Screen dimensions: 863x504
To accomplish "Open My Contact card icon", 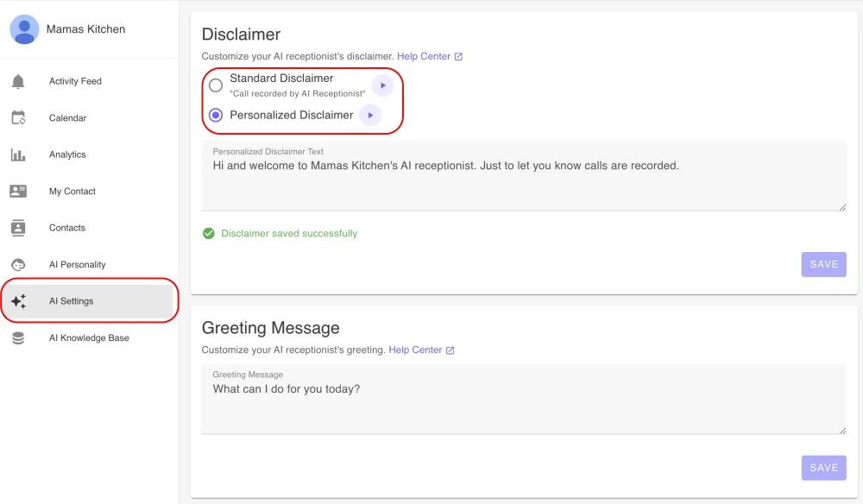I will (x=17, y=191).
